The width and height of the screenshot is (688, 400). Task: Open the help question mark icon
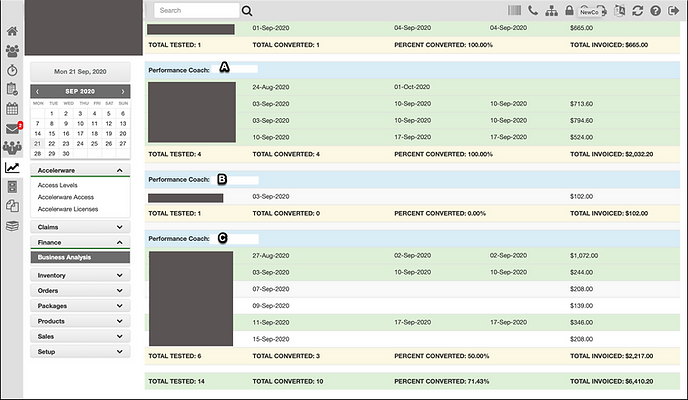coord(655,10)
